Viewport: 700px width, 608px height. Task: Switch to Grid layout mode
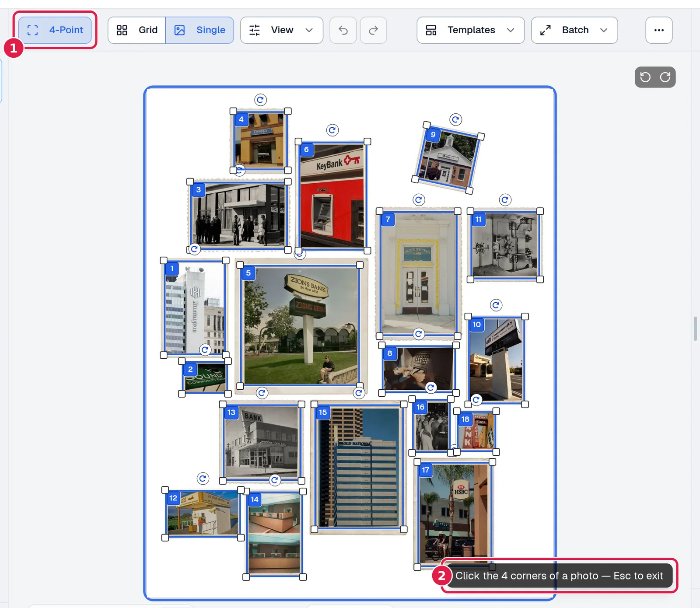[x=137, y=30]
